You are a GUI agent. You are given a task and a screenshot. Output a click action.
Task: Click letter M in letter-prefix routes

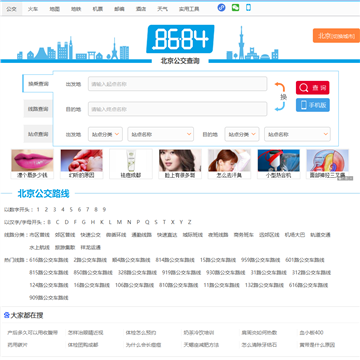click(119, 222)
